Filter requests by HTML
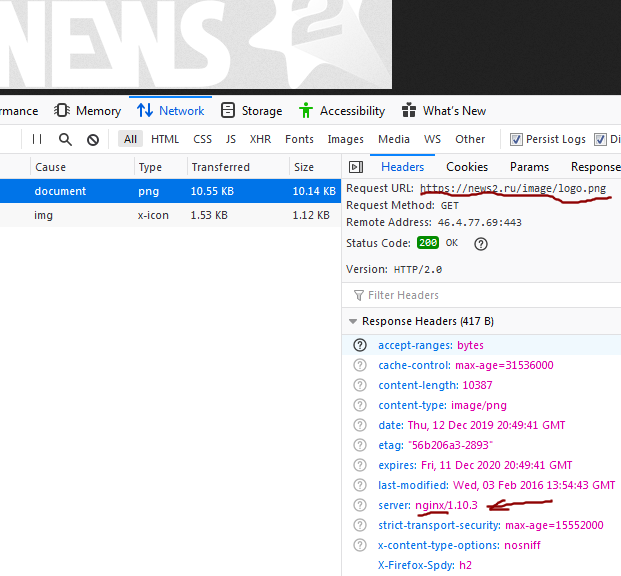Image resolution: width=621 pixels, height=576 pixels. 165,139
